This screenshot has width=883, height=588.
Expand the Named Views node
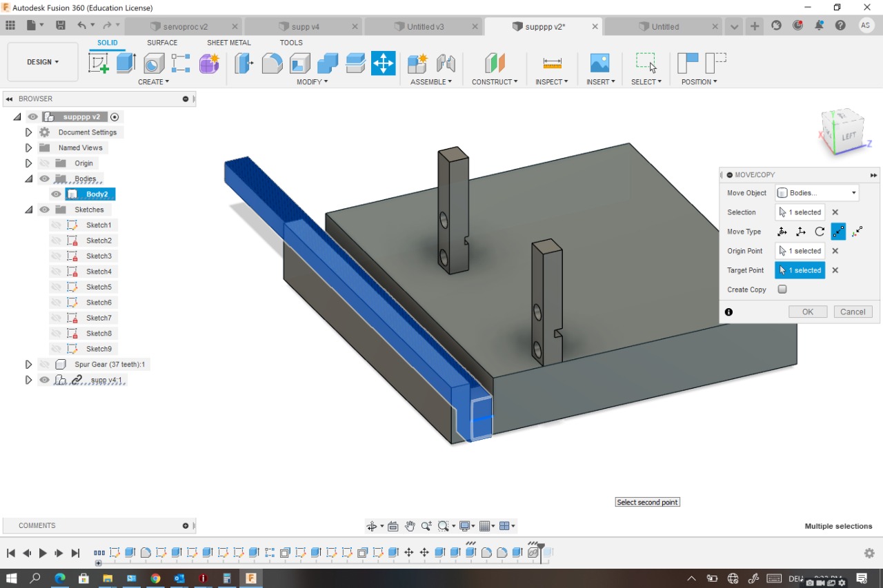tap(28, 148)
